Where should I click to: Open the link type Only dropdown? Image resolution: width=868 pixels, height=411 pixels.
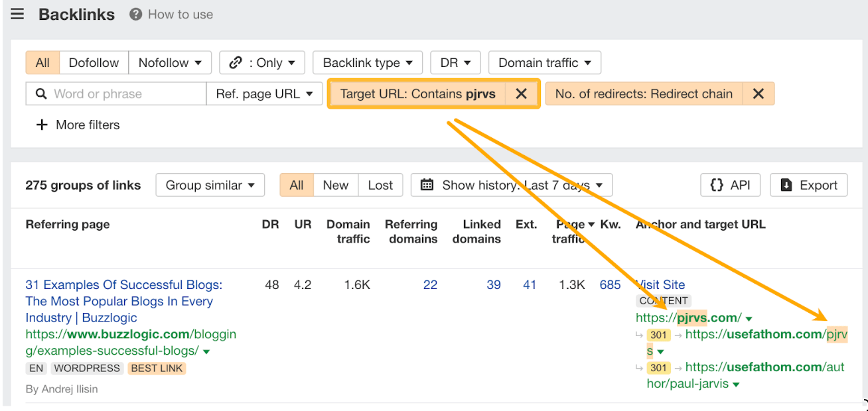262,63
